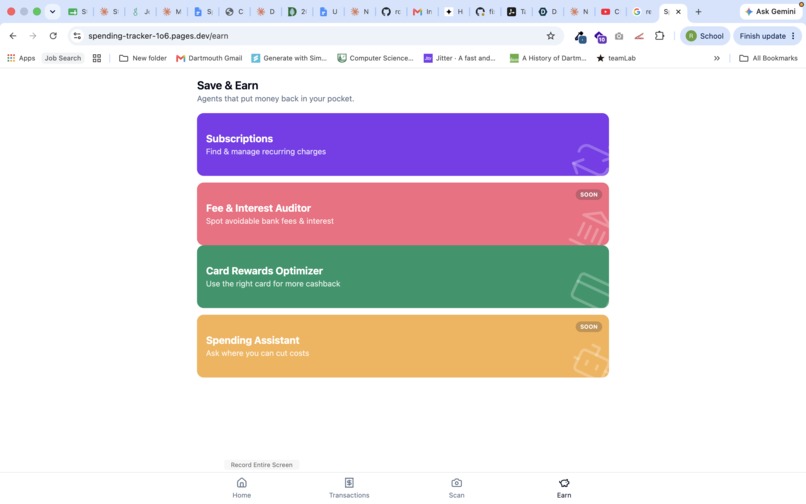Open Ask Gemini

(x=770, y=11)
